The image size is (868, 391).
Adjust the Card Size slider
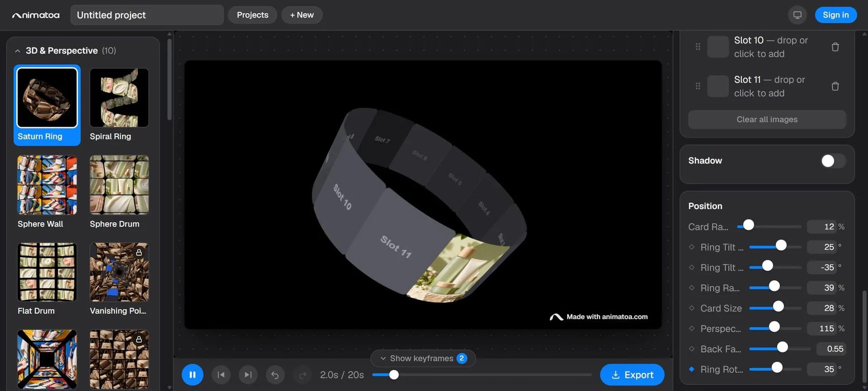(775, 307)
